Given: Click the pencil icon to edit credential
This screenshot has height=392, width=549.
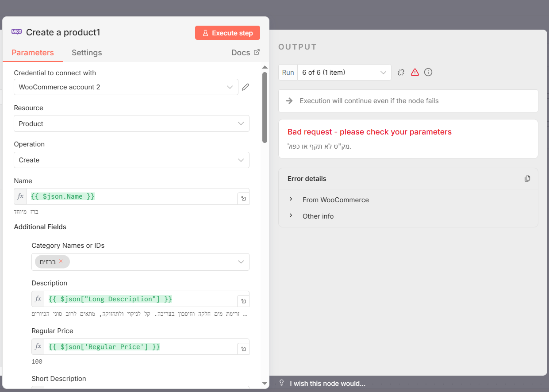Looking at the screenshot, I should pos(246,87).
